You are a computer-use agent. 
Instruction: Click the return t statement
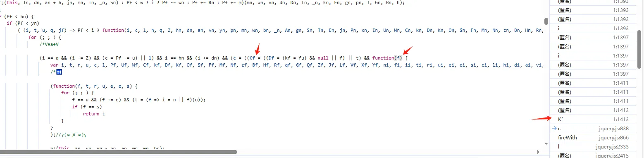point(94,113)
